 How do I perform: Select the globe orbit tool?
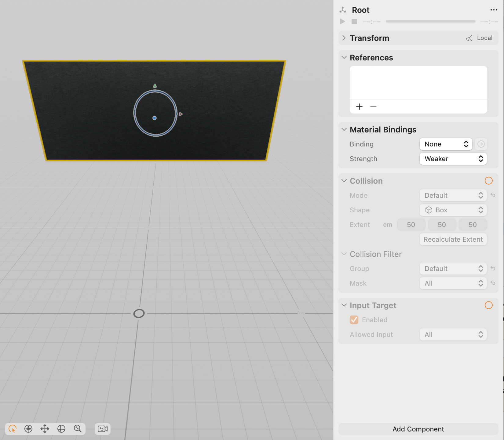pos(61,429)
